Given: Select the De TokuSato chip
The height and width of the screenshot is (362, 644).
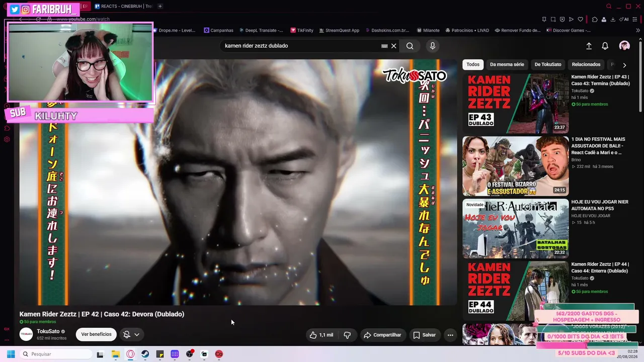Looking at the screenshot, I should [x=548, y=64].
